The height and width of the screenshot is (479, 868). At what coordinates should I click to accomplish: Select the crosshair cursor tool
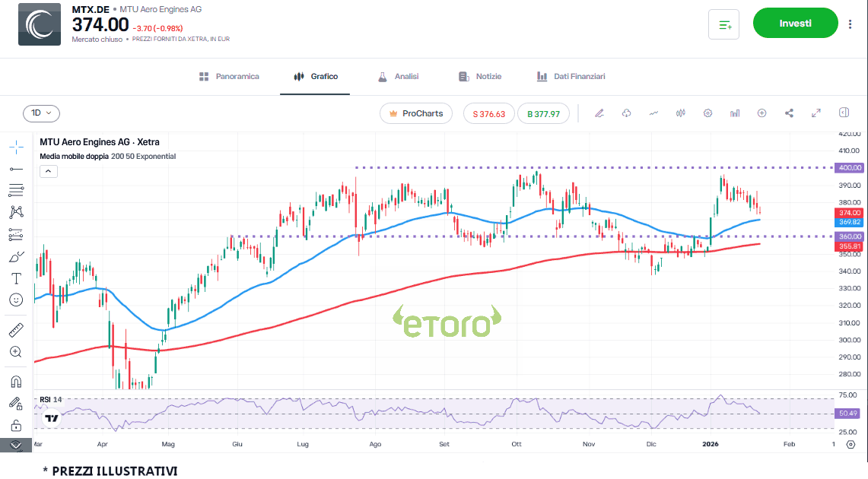16,147
